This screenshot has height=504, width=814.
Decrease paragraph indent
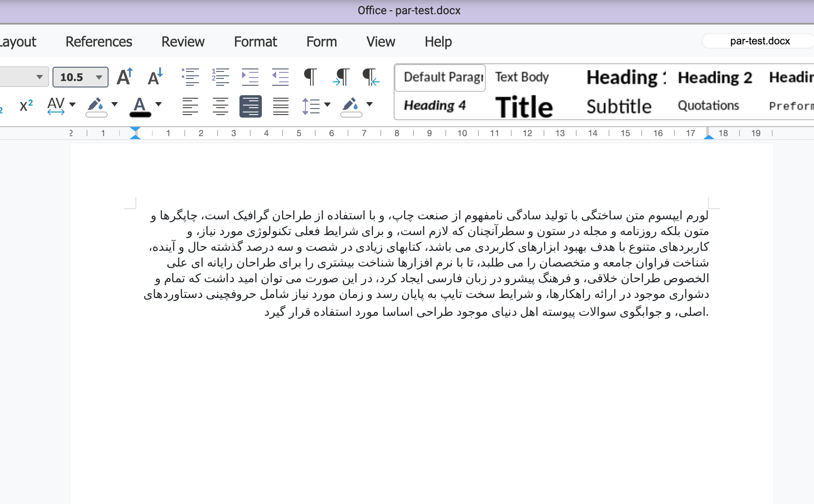[280, 77]
